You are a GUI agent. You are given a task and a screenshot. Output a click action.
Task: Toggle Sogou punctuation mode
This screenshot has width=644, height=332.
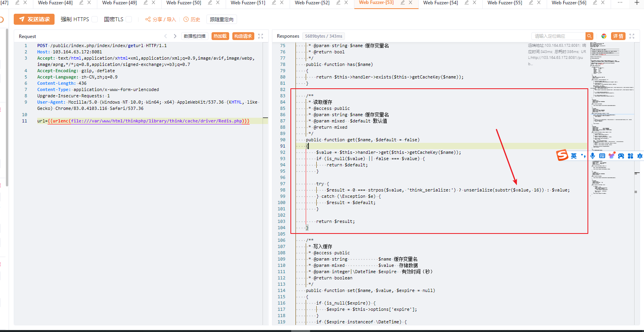[x=583, y=156]
